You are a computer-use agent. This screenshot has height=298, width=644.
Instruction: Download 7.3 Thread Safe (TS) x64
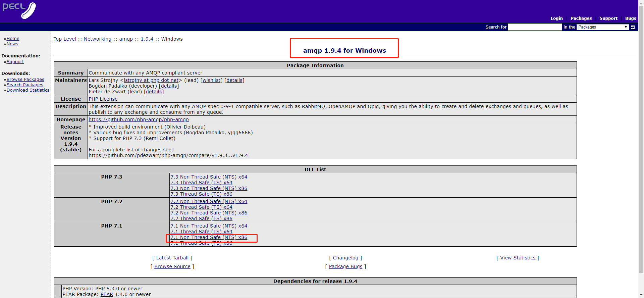201,183
